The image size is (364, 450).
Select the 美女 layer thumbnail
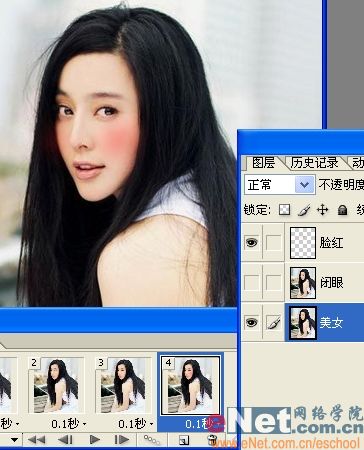(x=303, y=323)
